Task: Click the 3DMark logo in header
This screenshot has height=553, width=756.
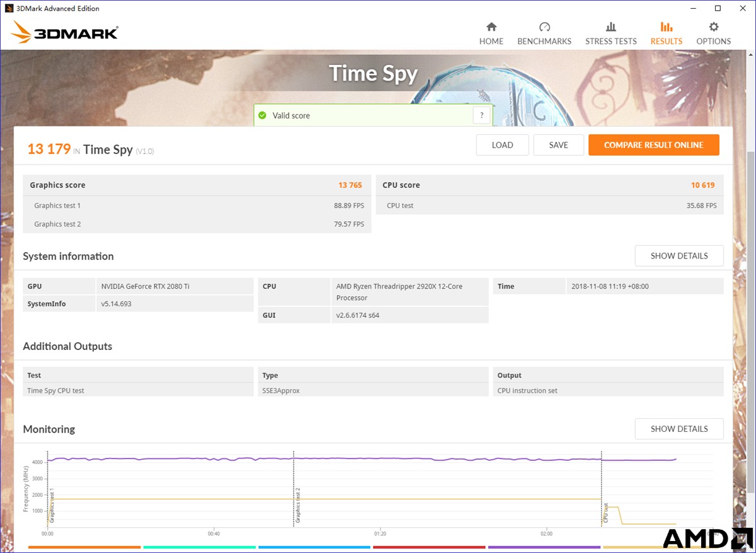Action: [x=65, y=32]
